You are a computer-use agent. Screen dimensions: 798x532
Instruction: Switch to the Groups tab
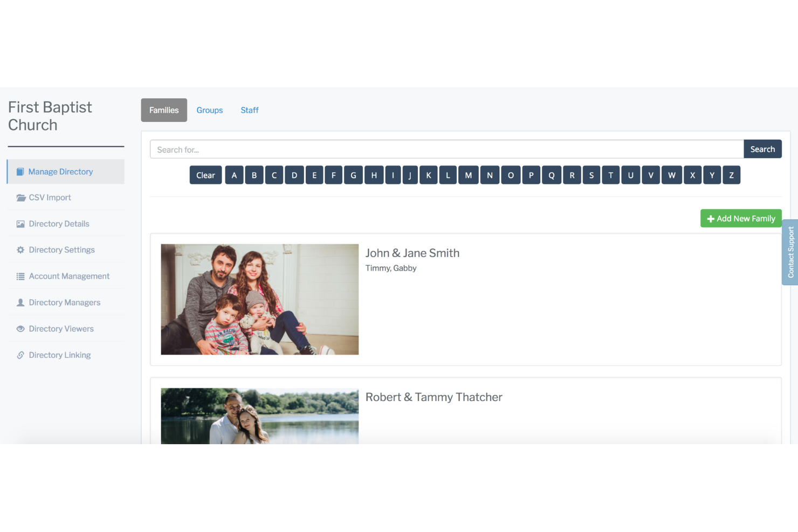210,110
